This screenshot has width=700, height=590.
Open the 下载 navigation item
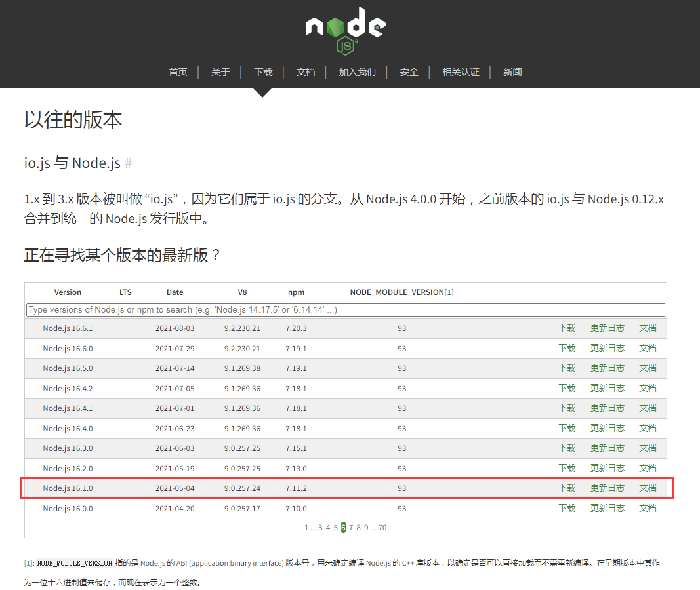(263, 72)
